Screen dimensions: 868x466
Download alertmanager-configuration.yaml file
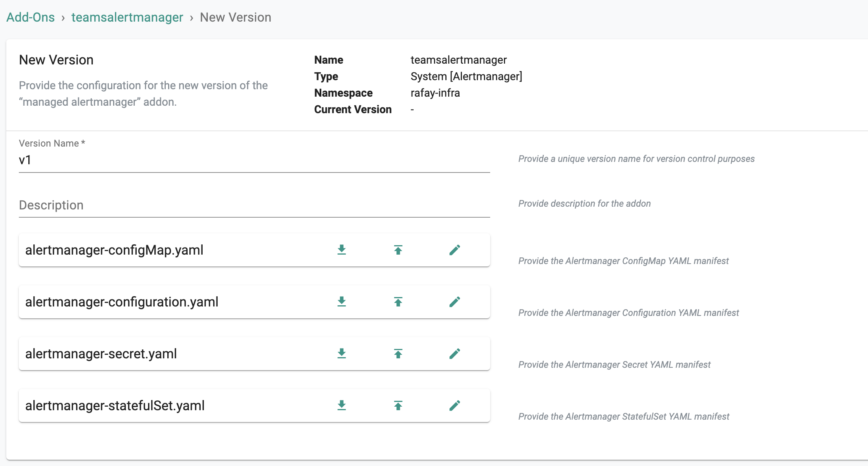(342, 302)
